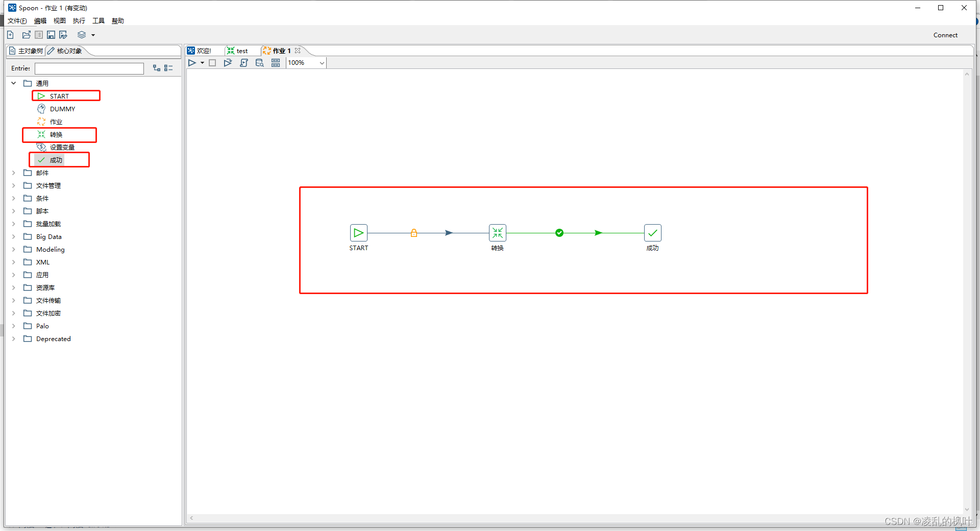The width and height of the screenshot is (980, 531).
Task: Switch to the 核心对象 tab
Action: point(65,51)
